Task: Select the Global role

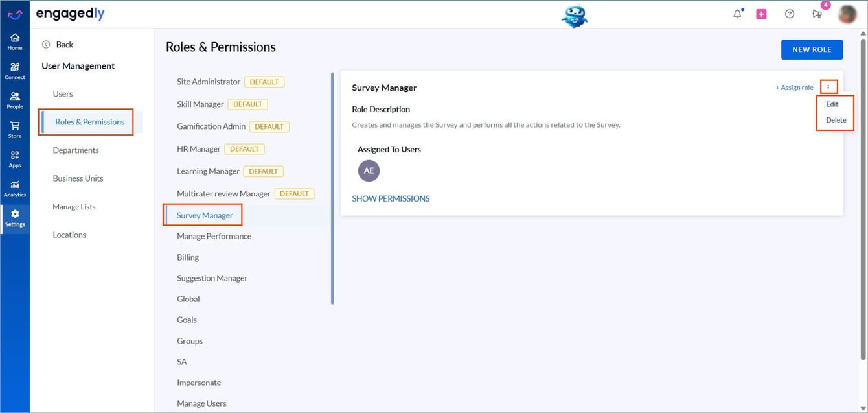Action: [x=188, y=299]
